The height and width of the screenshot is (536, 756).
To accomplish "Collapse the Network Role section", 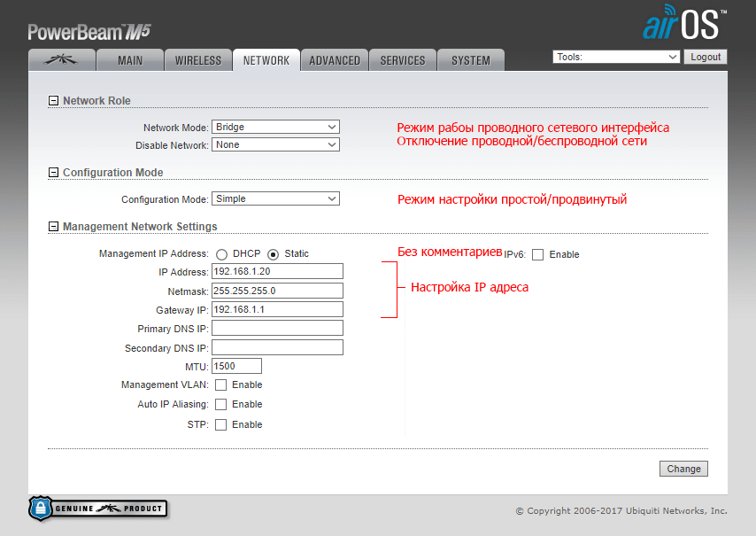I will (54, 101).
